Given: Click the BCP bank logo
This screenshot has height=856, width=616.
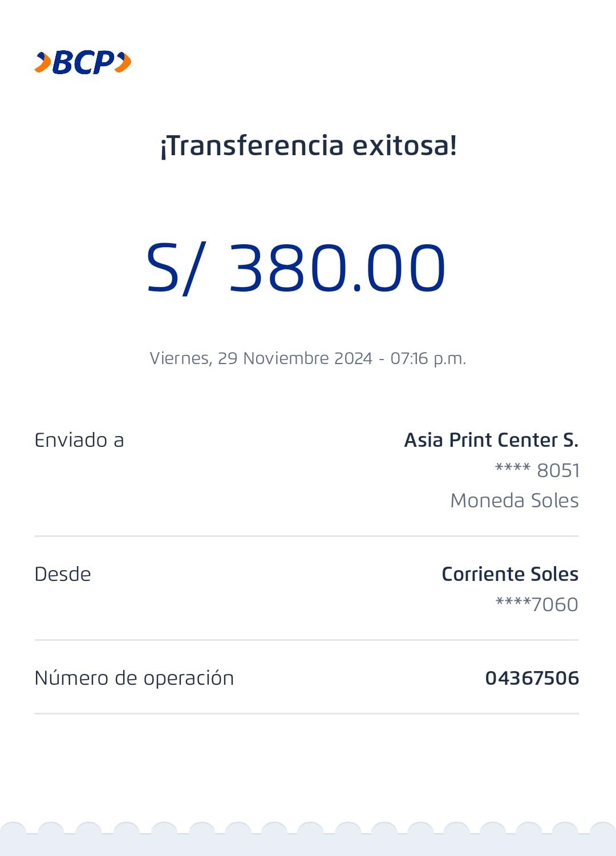Looking at the screenshot, I should (83, 62).
